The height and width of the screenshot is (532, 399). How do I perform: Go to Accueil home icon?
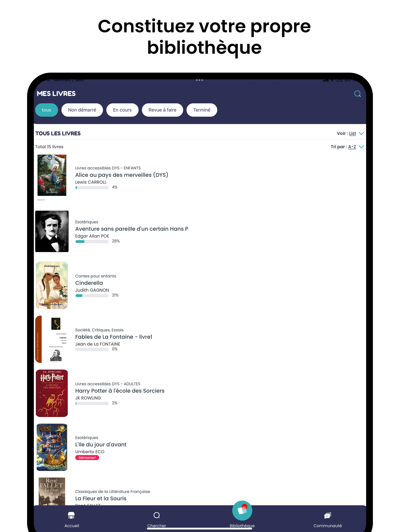coord(71,515)
